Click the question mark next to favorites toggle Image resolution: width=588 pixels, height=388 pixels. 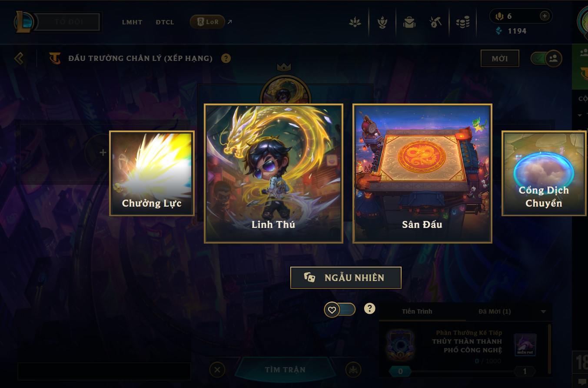click(369, 308)
